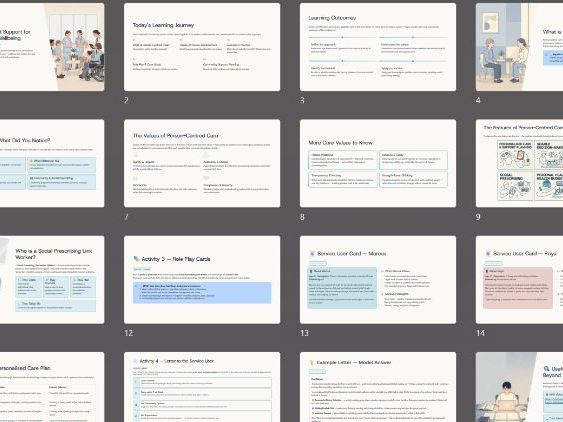Click the slide number 12 label
Screen dimensions: 563x422
point(129,333)
